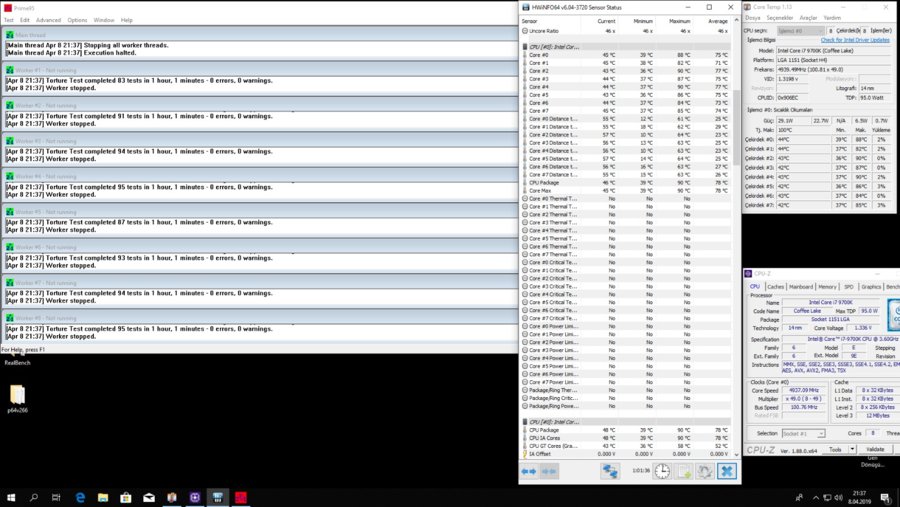Viewport: 900px width, 507px height.
Task: Click Core Temp title bar icon
Action: 747,7
